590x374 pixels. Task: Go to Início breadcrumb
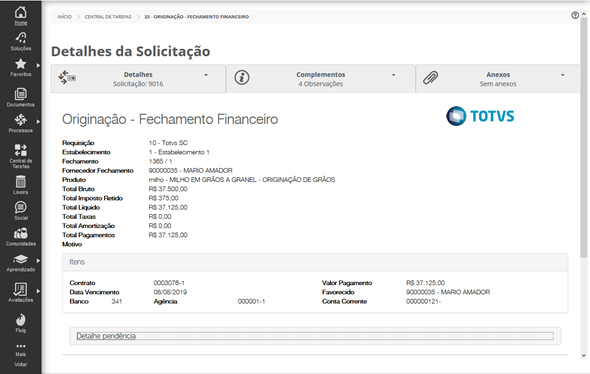point(64,17)
